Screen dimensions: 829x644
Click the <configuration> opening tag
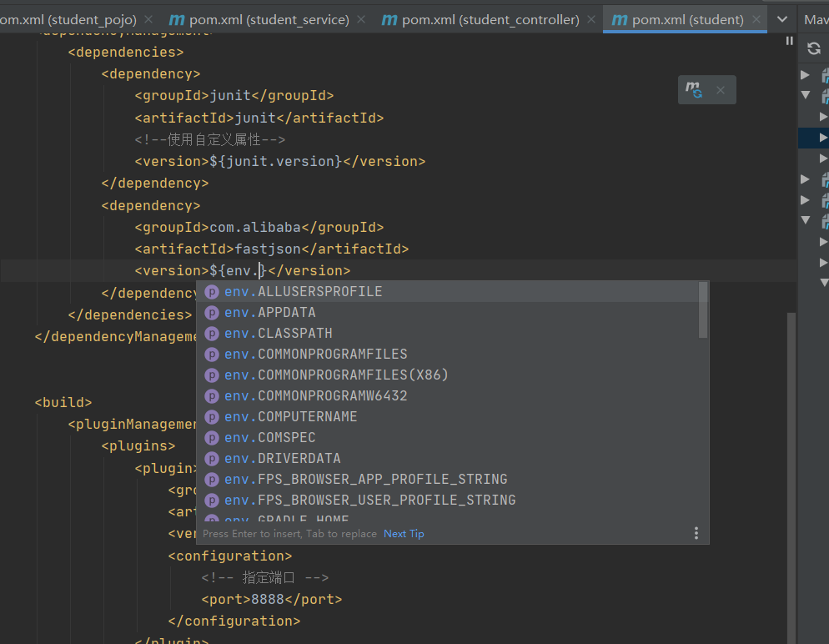click(230, 556)
